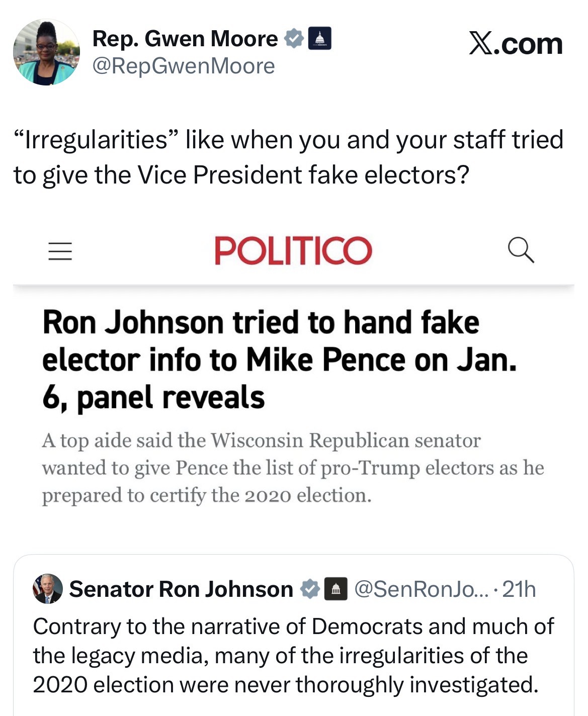Click Gwen Moore's blue verified badge
The height and width of the screenshot is (716, 588).
(x=294, y=39)
